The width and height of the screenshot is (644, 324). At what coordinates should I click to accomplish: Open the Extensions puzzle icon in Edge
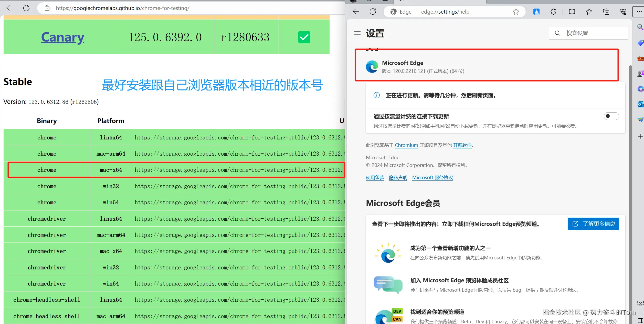(553, 12)
